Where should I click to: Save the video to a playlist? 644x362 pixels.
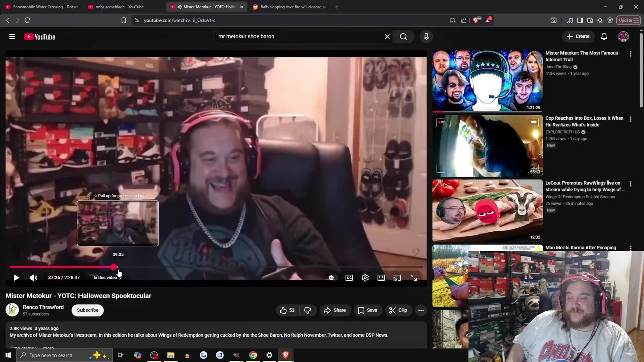click(x=367, y=310)
